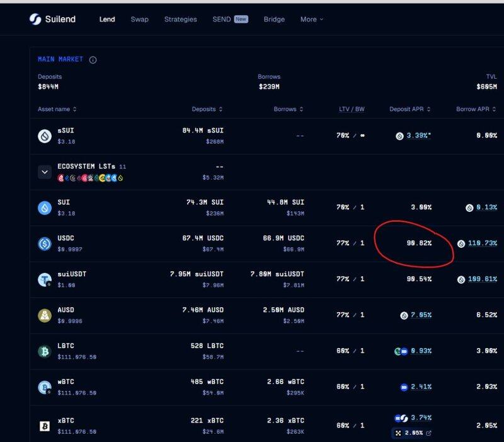Click the USDC coin icon

pyautogui.click(x=45, y=243)
